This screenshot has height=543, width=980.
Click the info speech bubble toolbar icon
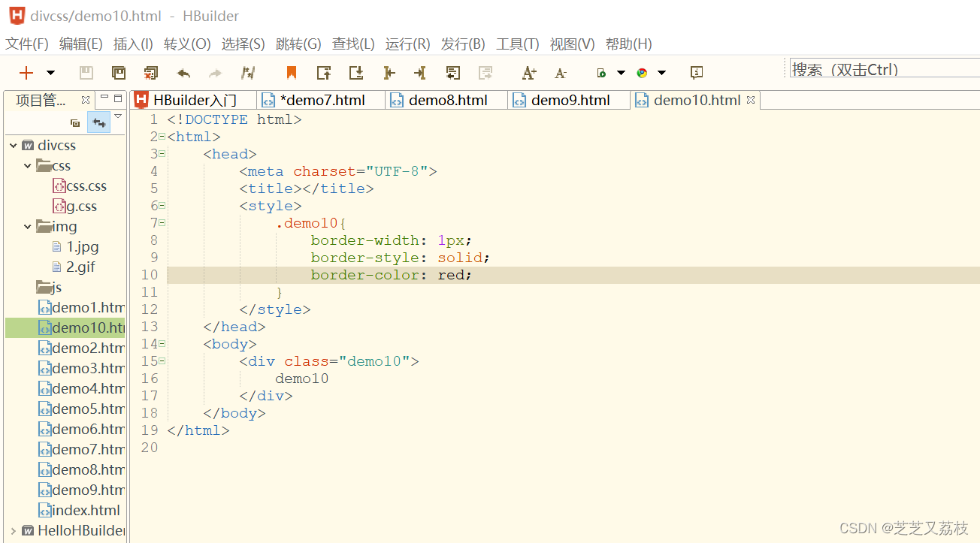[697, 73]
